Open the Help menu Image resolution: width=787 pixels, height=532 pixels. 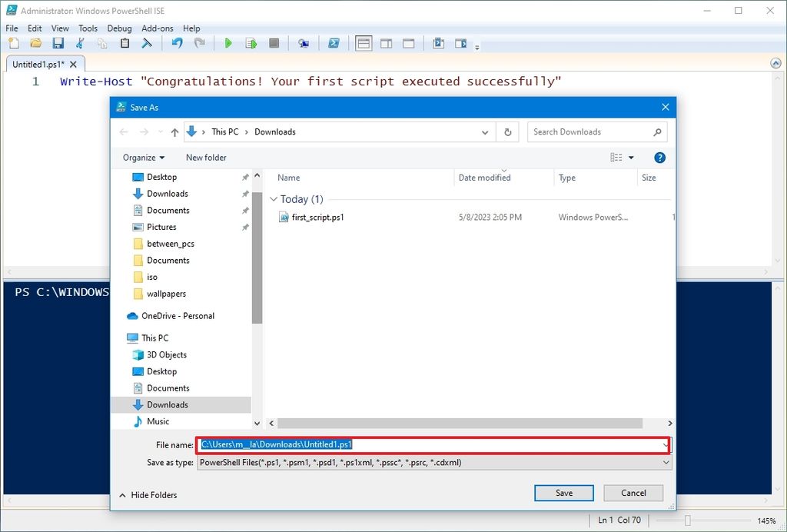pos(191,28)
